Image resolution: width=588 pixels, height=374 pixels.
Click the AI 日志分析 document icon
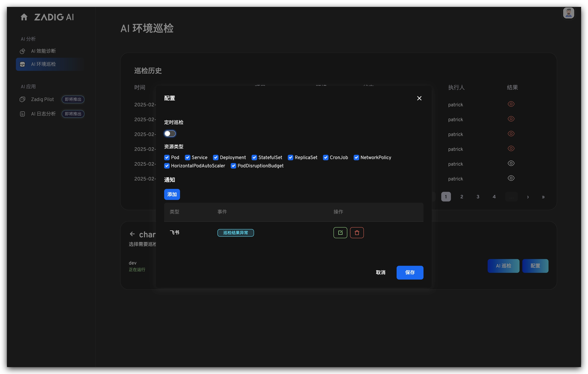point(22,113)
